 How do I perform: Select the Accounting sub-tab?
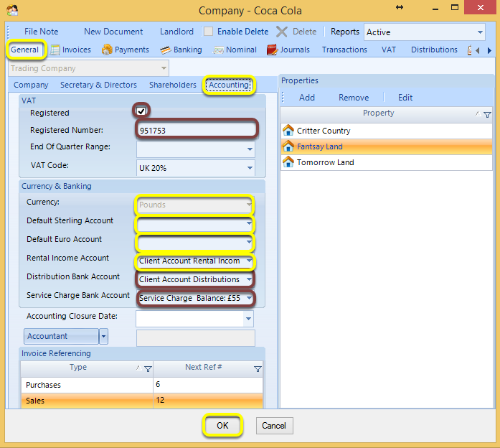tap(229, 85)
